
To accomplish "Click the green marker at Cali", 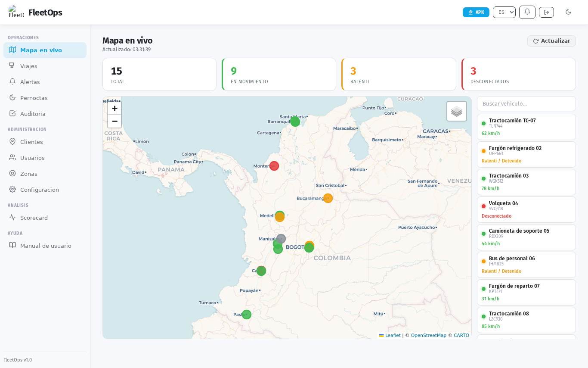I will point(261,271).
